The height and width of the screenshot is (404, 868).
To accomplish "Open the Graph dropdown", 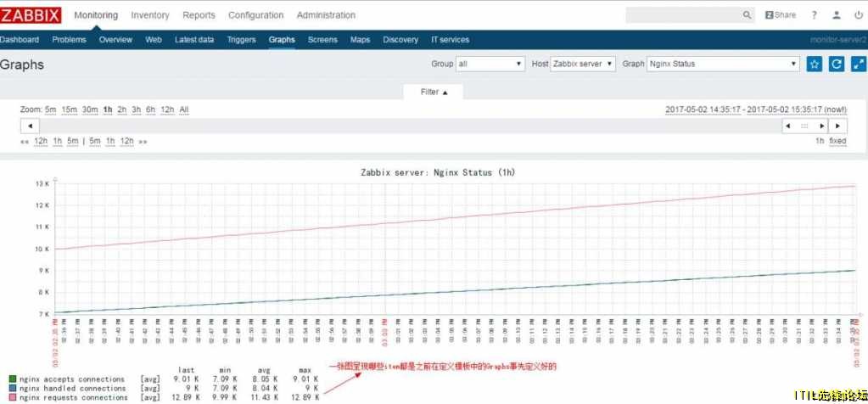I will [723, 64].
